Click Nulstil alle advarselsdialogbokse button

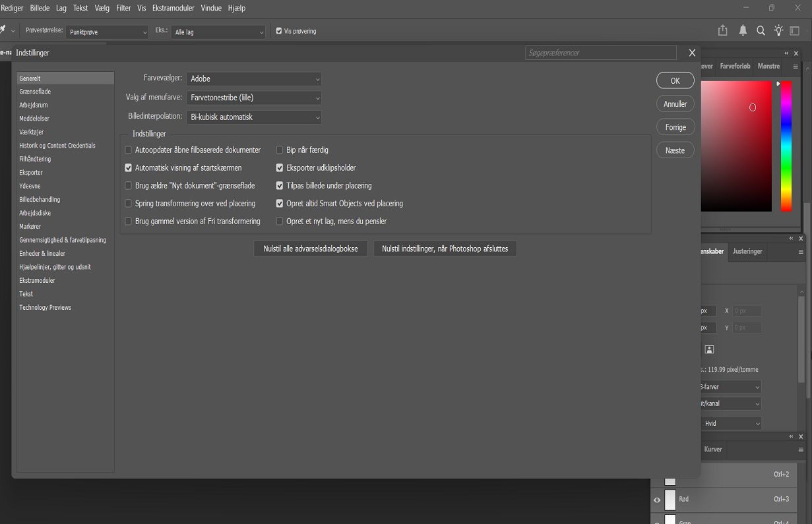pyautogui.click(x=311, y=249)
